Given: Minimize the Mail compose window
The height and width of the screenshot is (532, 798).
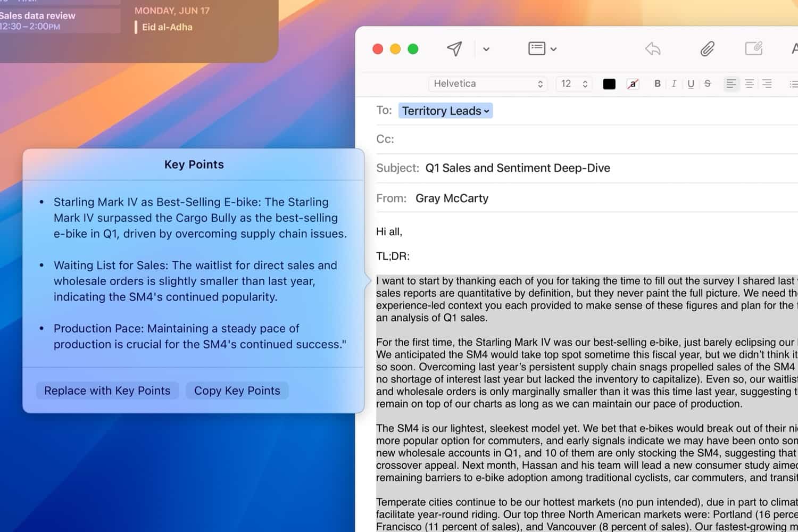Looking at the screenshot, I should (395, 49).
